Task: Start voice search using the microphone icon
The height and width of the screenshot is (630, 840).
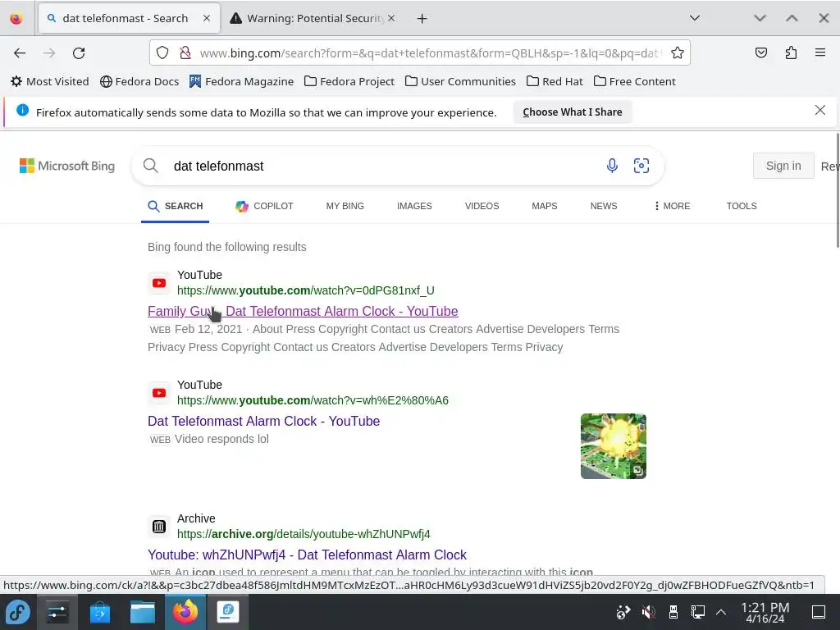Action: tap(612, 166)
